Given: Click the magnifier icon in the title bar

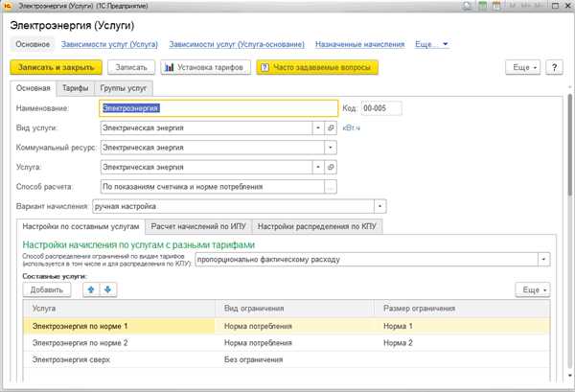Looking at the screenshot, I should pyautogui.click(x=468, y=6).
